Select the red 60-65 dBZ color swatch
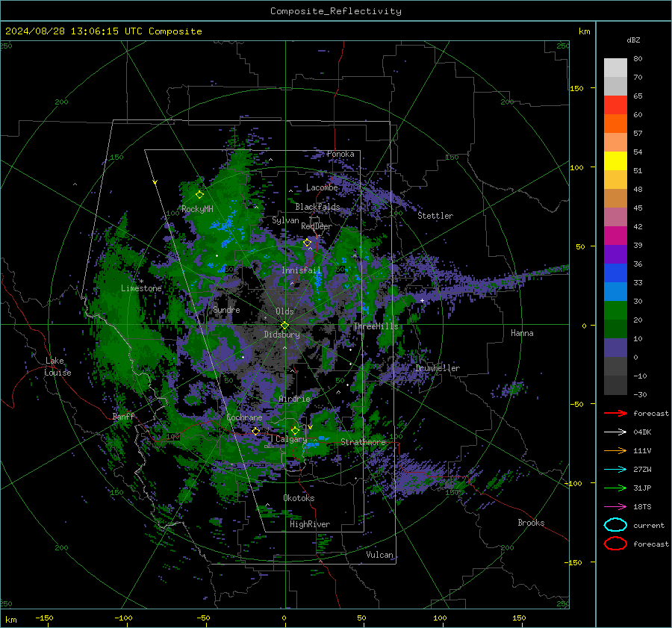 615,105
